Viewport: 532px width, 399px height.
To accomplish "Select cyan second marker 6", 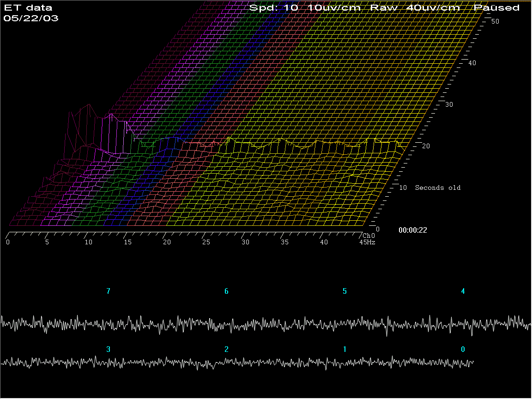I will (226, 291).
